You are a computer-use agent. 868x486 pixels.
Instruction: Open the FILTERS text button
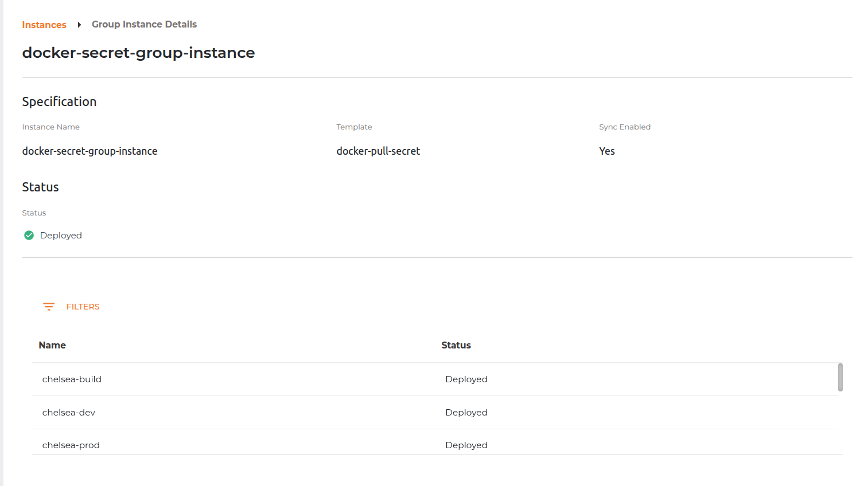[x=83, y=307]
